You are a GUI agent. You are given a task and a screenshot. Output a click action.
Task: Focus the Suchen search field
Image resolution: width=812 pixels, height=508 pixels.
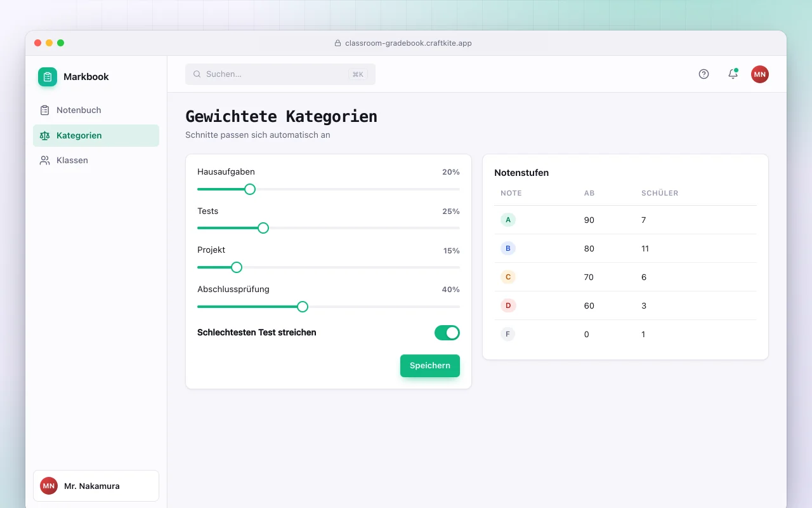point(280,74)
